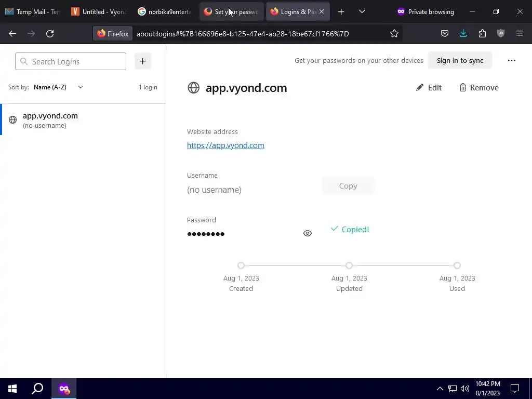
Task: Click the Private browsing indicator label
Action: [425, 12]
